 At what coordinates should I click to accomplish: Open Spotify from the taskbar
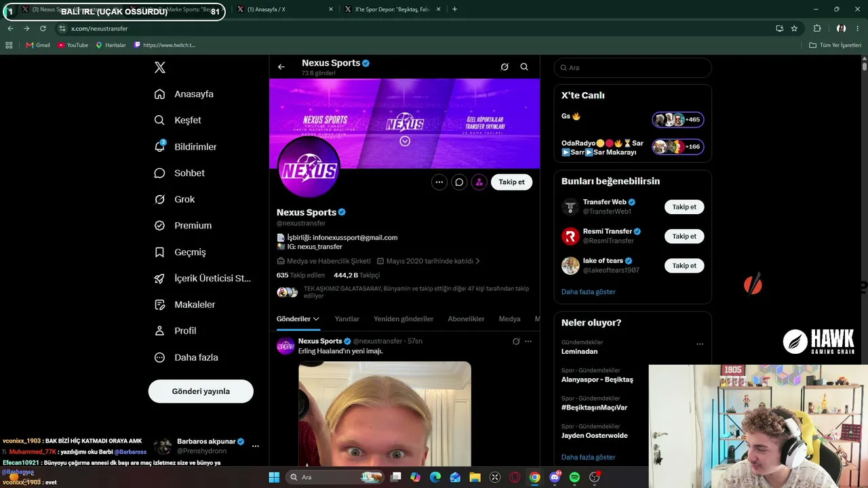[x=574, y=477]
